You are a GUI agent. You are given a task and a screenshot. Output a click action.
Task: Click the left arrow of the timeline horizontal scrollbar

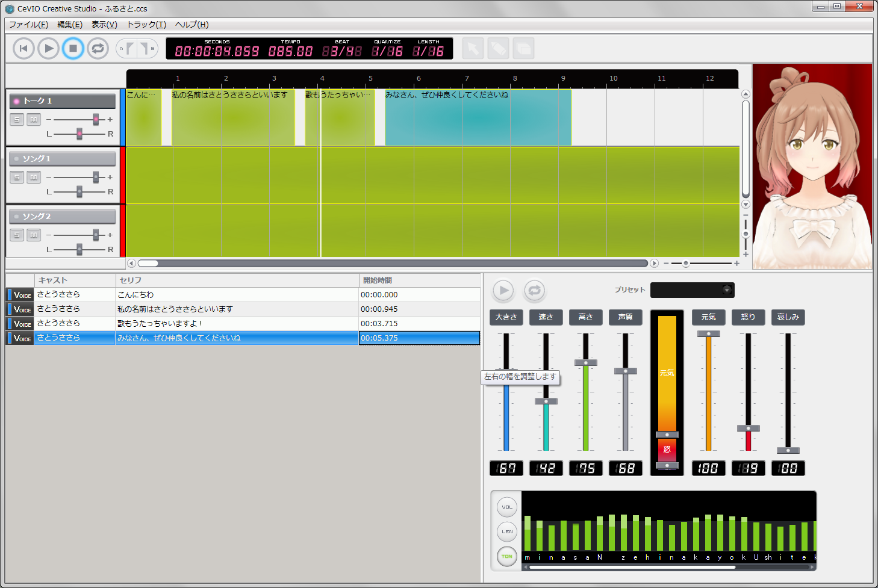[x=131, y=263]
